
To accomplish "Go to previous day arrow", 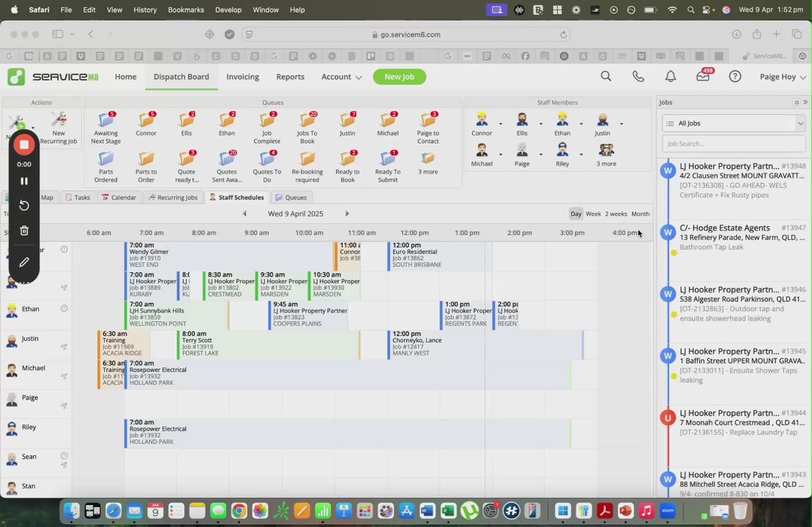I will [245, 214].
